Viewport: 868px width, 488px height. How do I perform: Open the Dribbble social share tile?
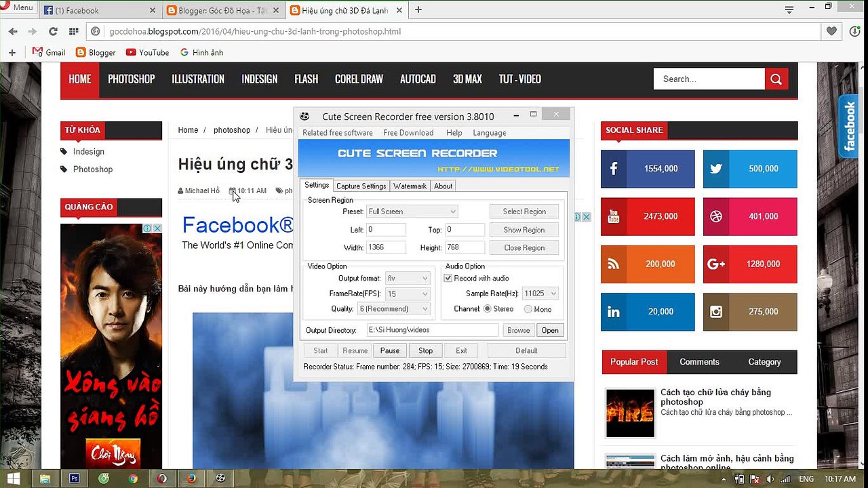750,216
